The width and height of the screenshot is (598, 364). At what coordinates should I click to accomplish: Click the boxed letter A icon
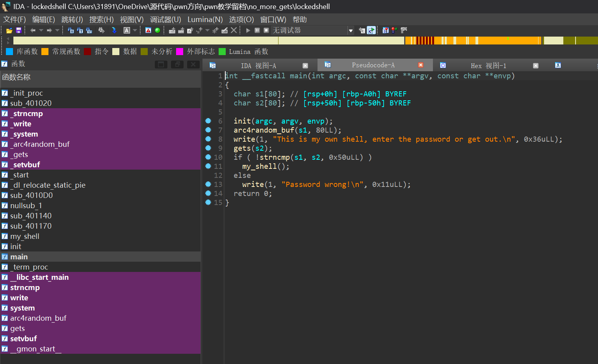click(127, 30)
